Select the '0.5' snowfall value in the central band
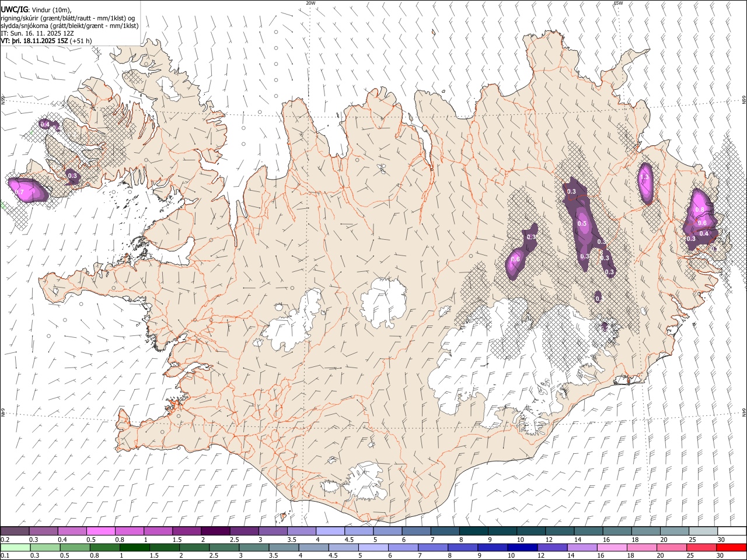This screenshot has height=560, width=747. [x=582, y=224]
